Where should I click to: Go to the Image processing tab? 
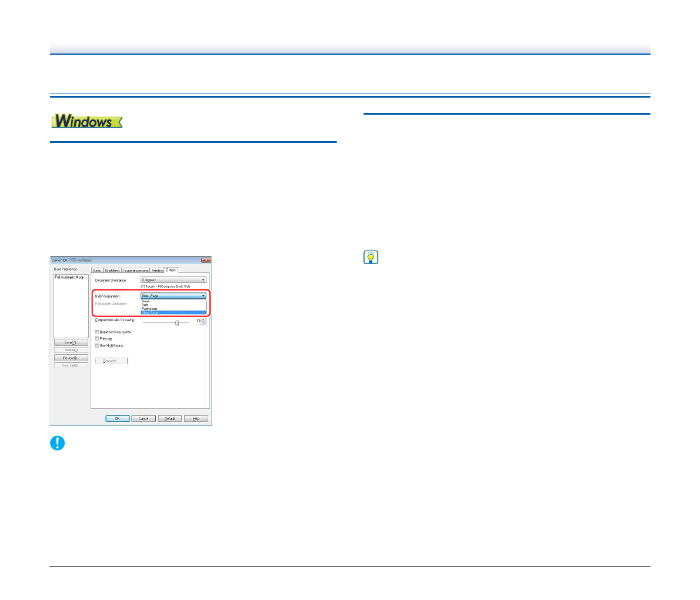[x=135, y=270]
